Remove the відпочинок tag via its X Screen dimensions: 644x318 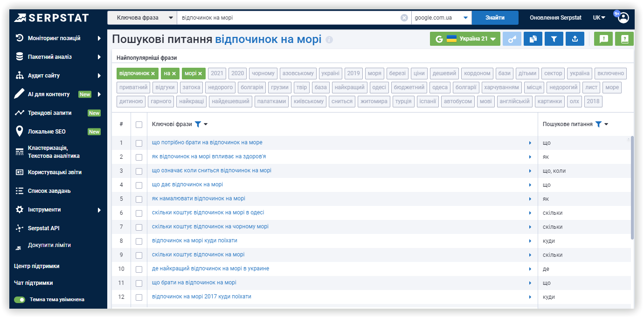click(153, 74)
